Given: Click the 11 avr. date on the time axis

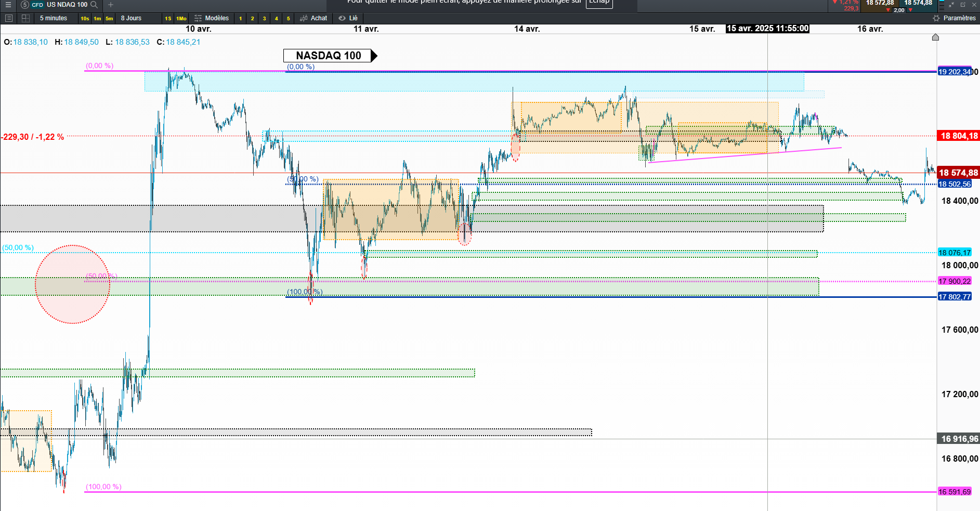Looking at the screenshot, I should click(x=366, y=29).
